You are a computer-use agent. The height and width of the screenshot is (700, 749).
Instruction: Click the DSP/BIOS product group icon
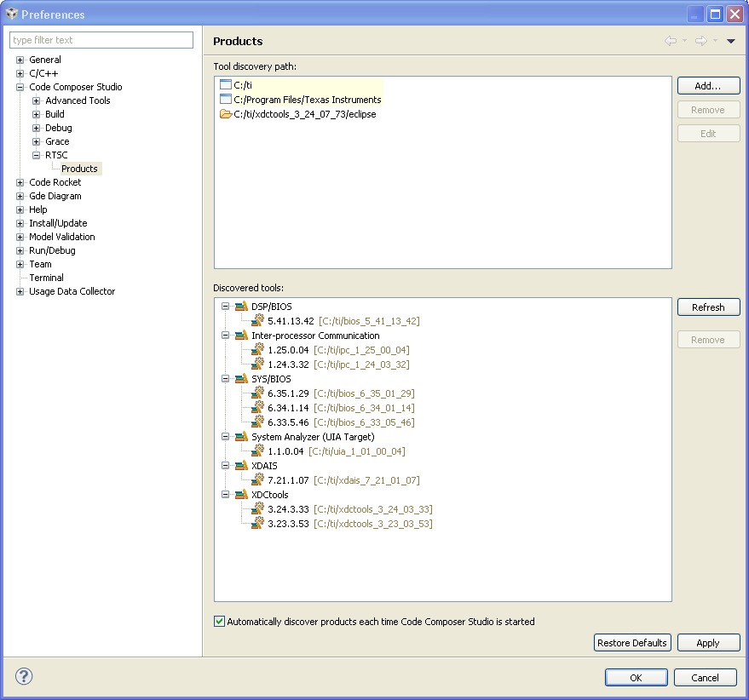pyautogui.click(x=241, y=306)
